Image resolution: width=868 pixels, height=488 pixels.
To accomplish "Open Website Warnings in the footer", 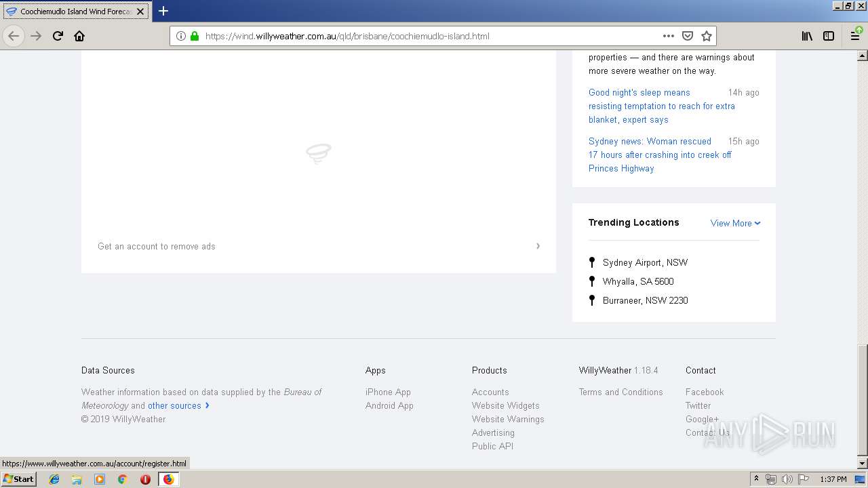I will (508, 419).
